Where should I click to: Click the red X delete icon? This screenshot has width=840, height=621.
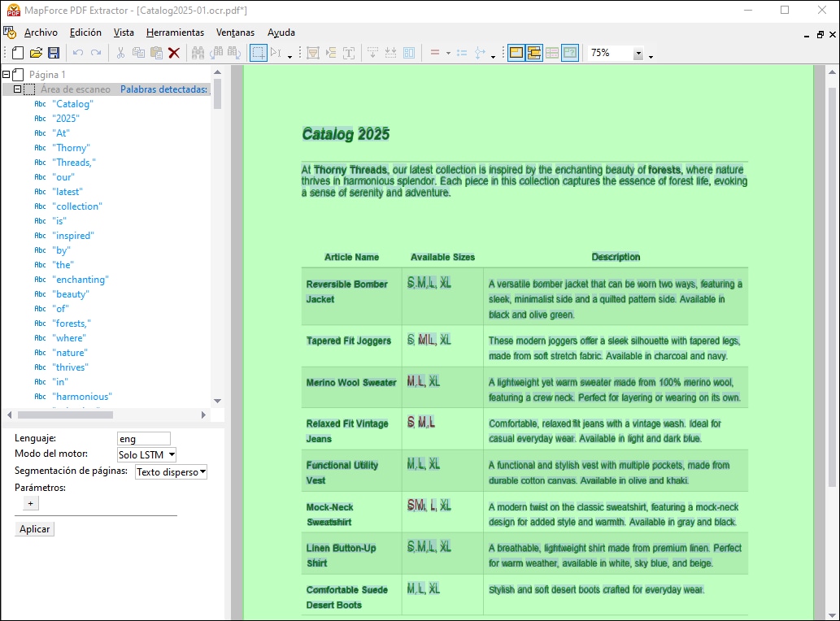click(174, 53)
